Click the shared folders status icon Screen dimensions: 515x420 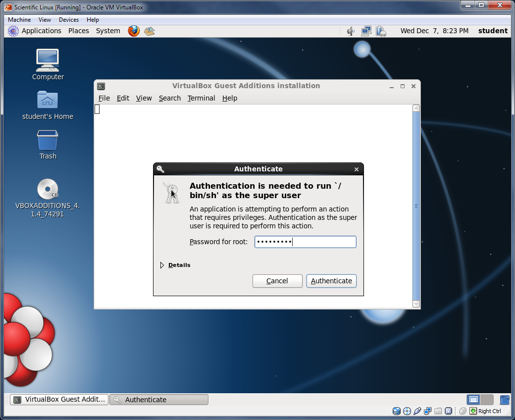(438, 411)
